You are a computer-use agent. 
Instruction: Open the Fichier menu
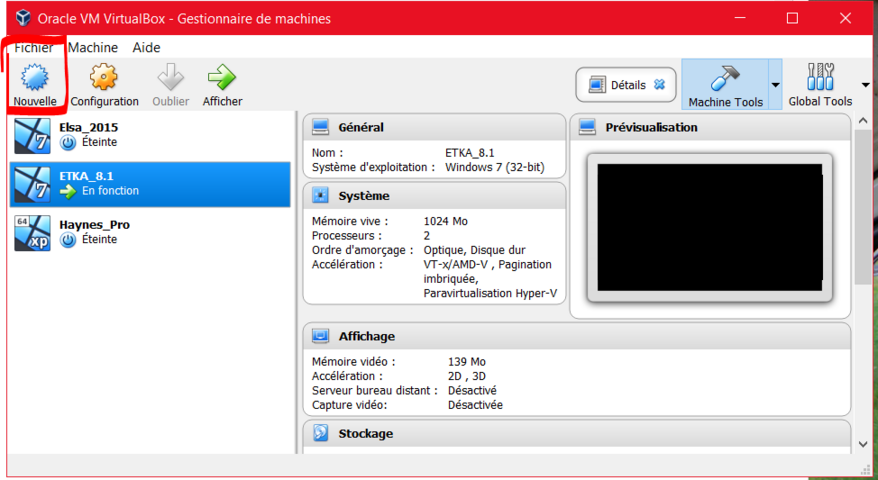coord(34,48)
